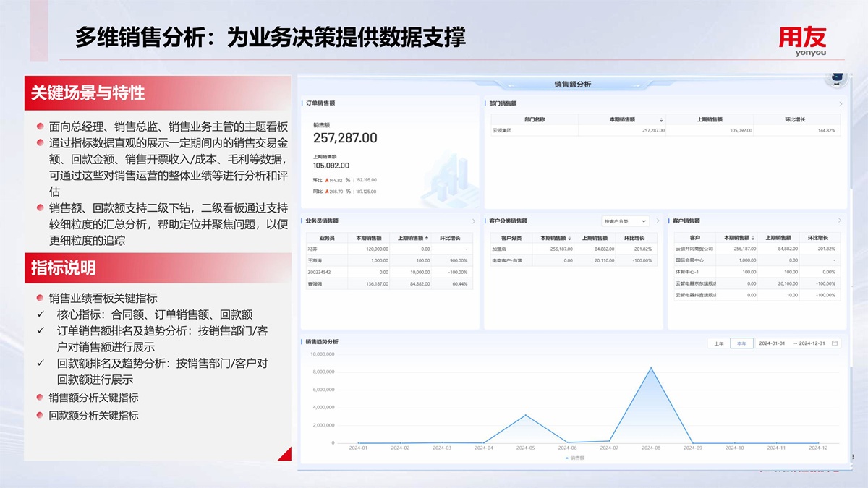Click customer 云创井冈商贸公司 row
This screenshot has height=488, width=868.
click(x=694, y=249)
